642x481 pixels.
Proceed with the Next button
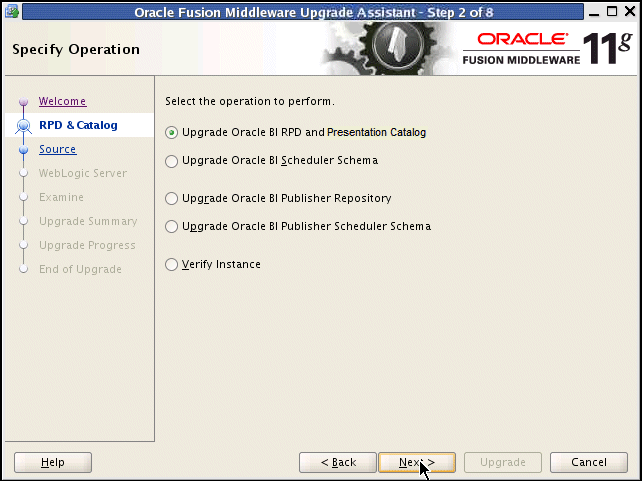[417, 462]
